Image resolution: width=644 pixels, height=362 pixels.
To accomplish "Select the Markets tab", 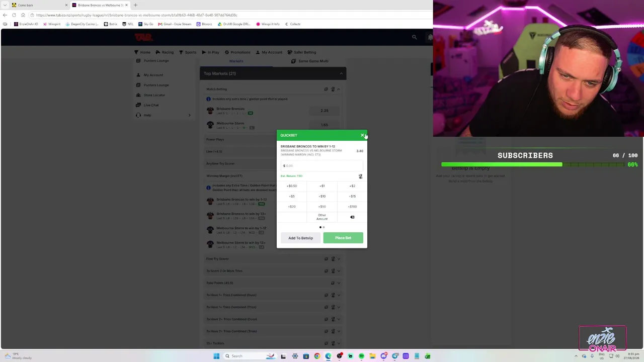I will tap(236, 61).
